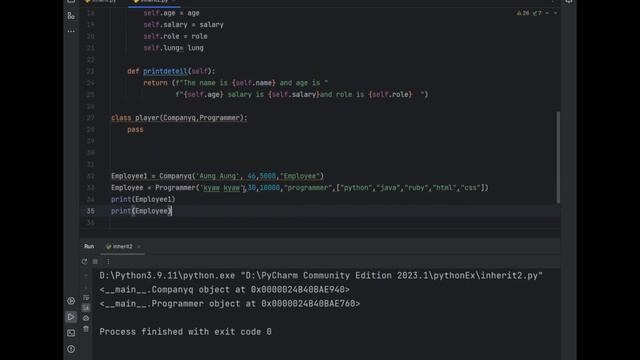Click the 26 warnings indicator in editor

click(523, 13)
